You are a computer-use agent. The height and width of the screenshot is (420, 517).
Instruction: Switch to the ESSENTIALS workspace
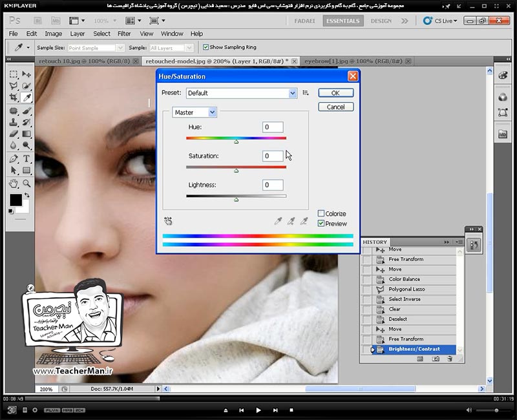[x=343, y=21]
